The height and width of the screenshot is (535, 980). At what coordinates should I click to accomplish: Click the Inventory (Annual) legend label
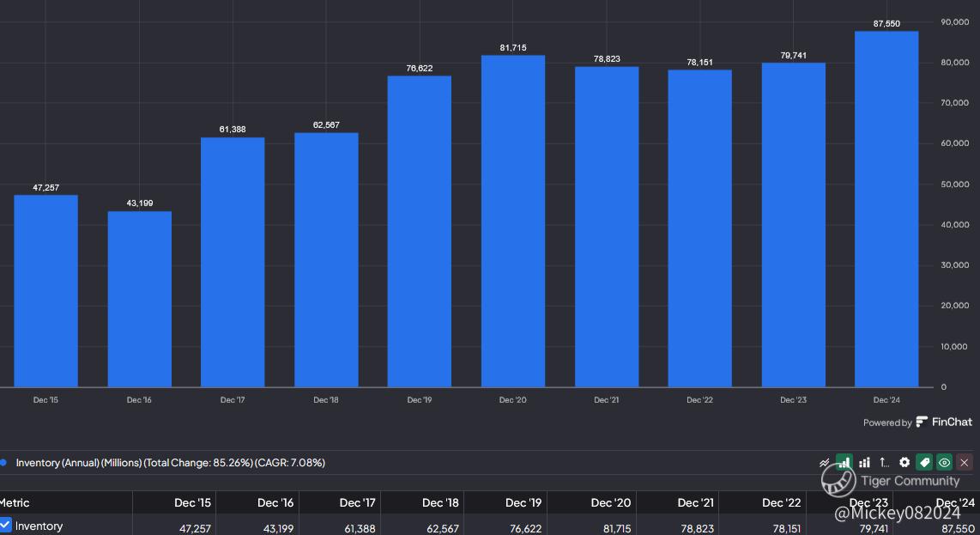(171, 462)
